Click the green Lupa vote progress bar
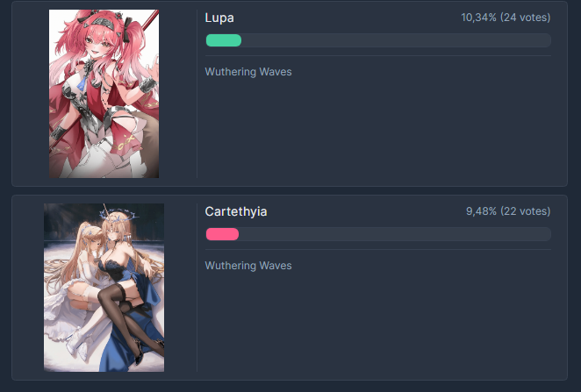This screenshot has height=392, width=581. pos(224,40)
